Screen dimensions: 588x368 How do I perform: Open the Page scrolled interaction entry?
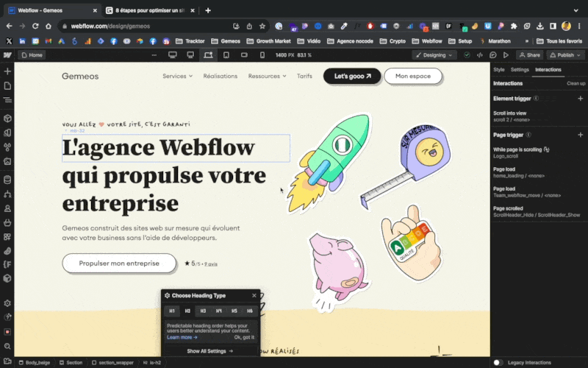coord(539,212)
